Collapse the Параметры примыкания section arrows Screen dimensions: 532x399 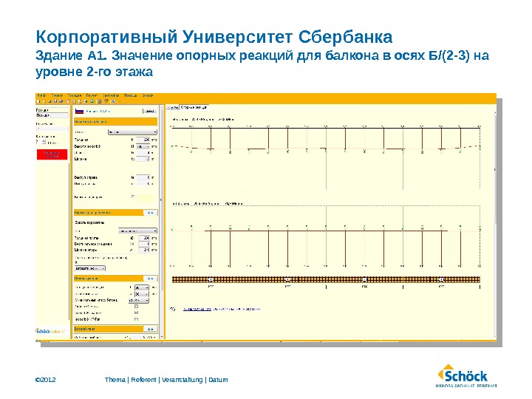[150, 213]
